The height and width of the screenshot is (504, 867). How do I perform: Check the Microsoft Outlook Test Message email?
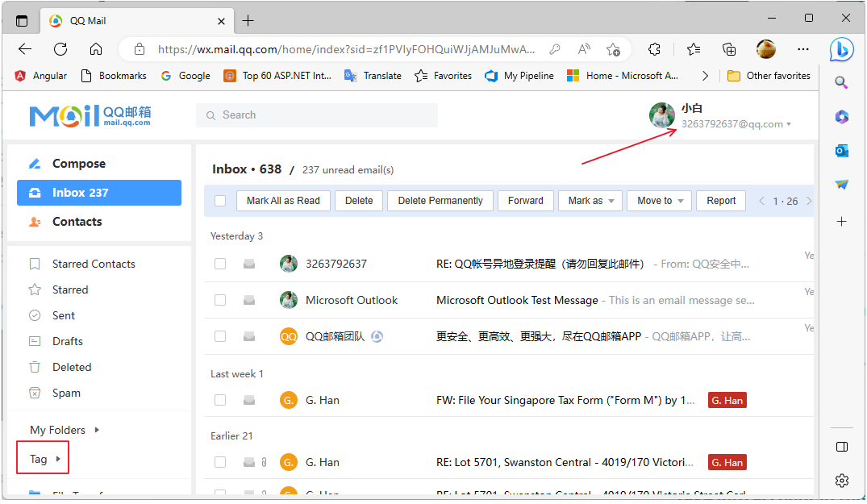[x=220, y=299]
